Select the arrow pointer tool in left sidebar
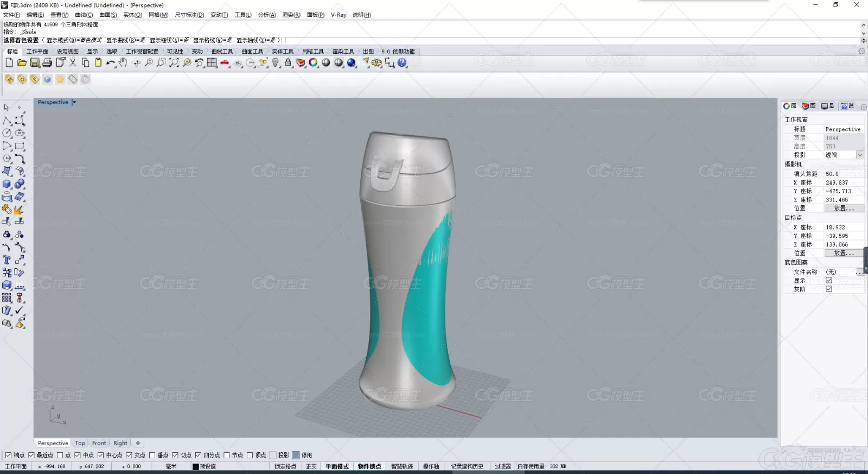This screenshot has height=474, width=868. pos(7,108)
